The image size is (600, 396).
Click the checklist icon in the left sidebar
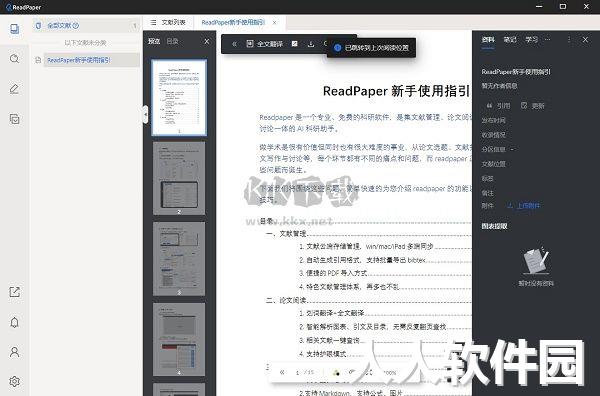click(x=15, y=119)
